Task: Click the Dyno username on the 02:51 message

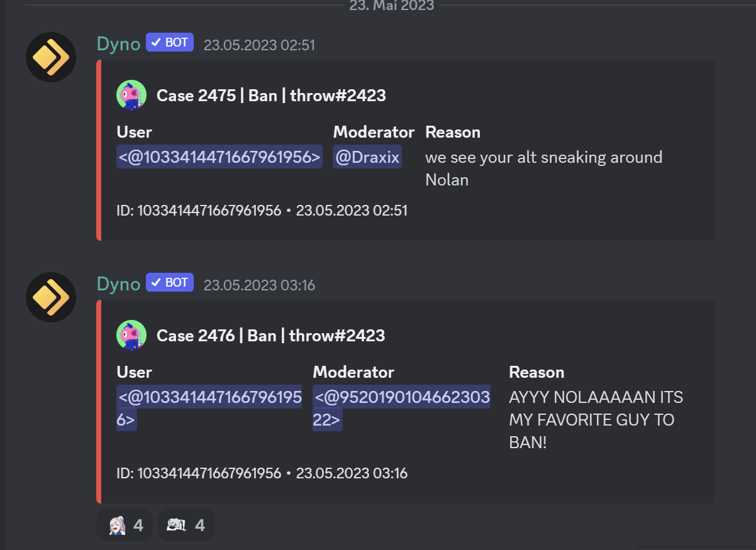Action: (x=118, y=44)
